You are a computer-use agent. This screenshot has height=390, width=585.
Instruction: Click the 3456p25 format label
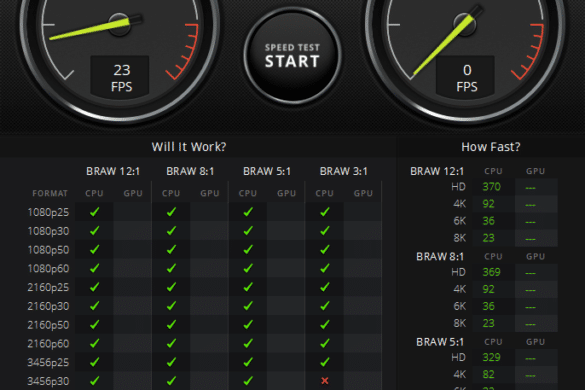49,362
